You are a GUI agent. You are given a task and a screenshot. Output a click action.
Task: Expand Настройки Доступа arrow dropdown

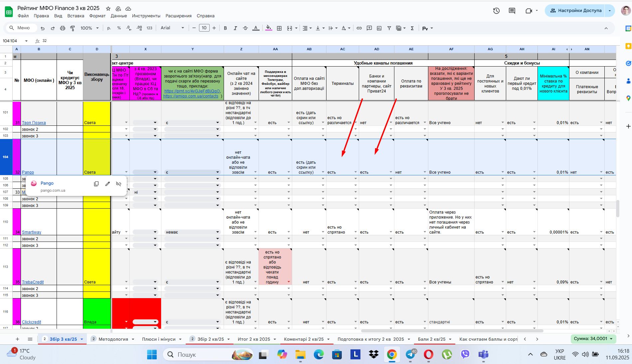[x=610, y=11]
